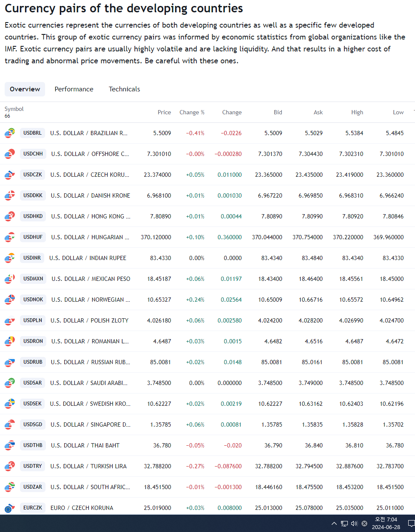Click the USDCZK currency pair flag icon
This screenshot has height=532, width=415.
coord(10,175)
